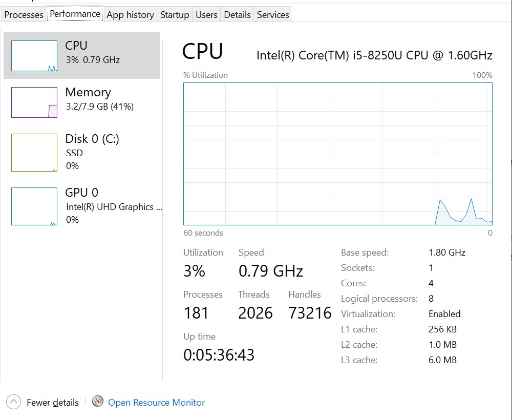Image resolution: width=512 pixels, height=420 pixels.
Task: Open Resource Monitor link
Action: (156, 403)
